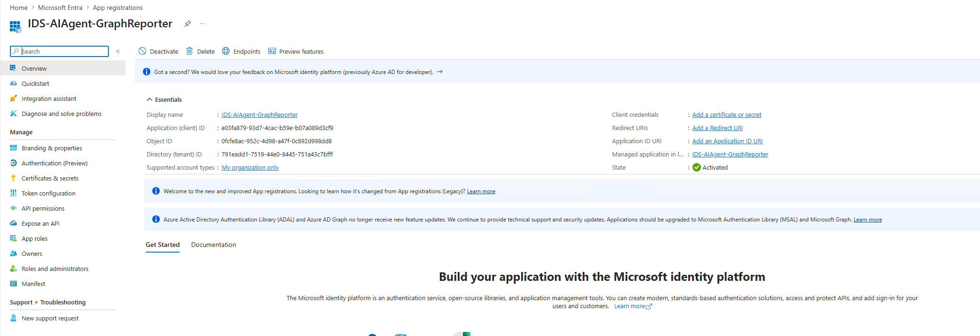Click Add a certificate or secret
The width and height of the screenshot is (980, 336).
pos(726,115)
